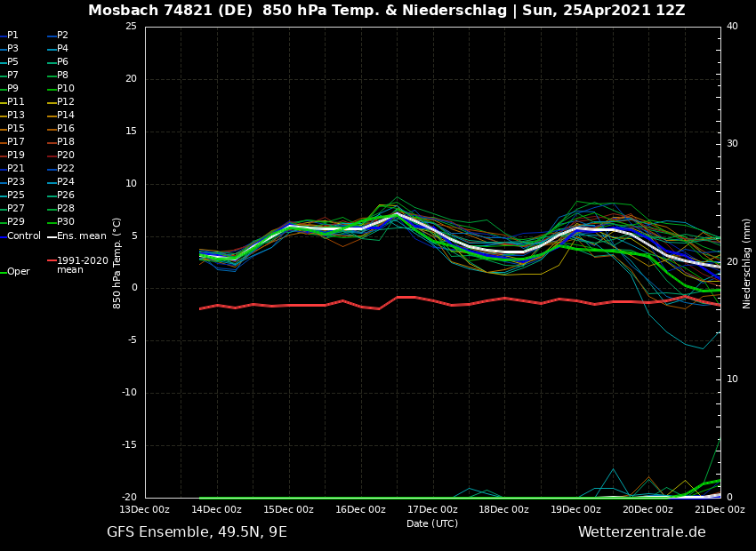Click the P1 legend entry
Screen dimensions: 756x551
tap(12, 36)
